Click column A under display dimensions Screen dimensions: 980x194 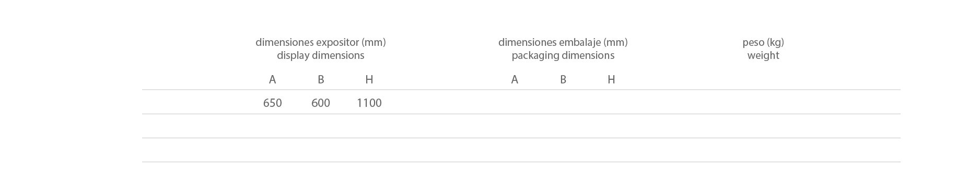[x=272, y=79]
